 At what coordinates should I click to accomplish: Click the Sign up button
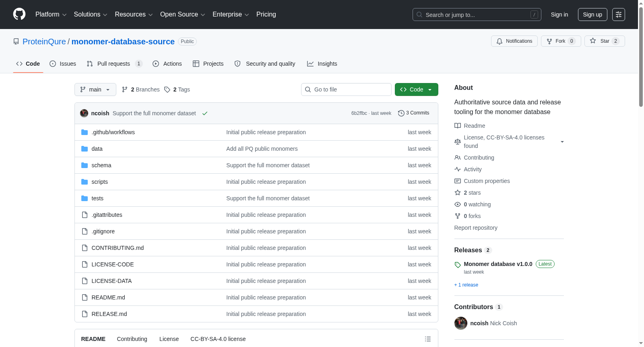(592, 15)
